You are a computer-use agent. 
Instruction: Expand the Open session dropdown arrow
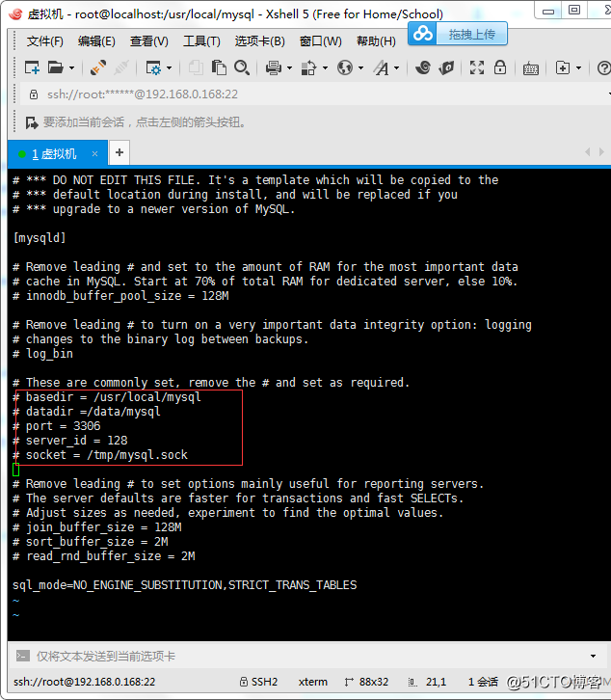(x=71, y=68)
